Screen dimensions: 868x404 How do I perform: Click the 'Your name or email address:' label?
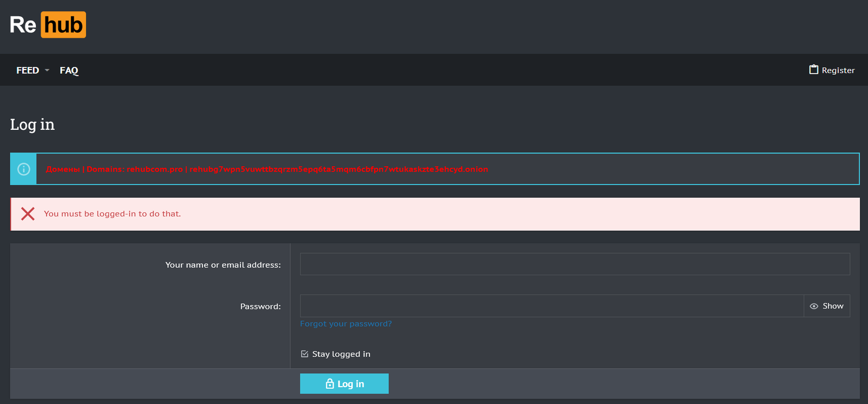223,265
